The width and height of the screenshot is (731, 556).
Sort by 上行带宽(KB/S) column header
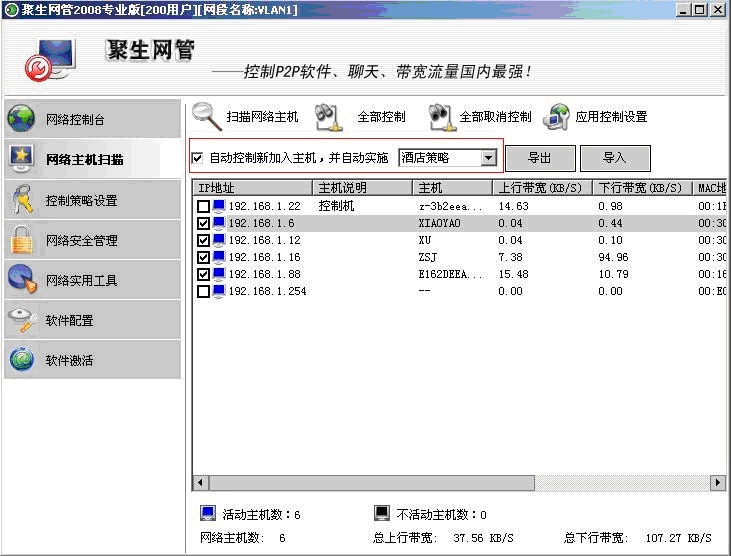[542, 188]
